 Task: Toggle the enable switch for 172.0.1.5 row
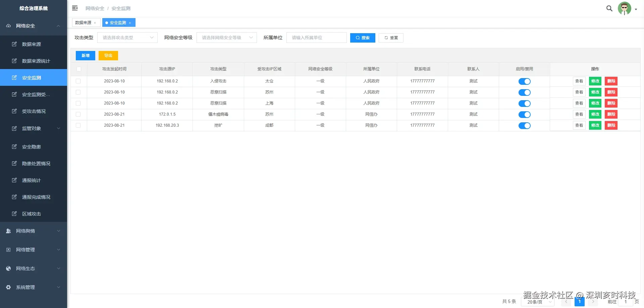(x=524, y=115)
